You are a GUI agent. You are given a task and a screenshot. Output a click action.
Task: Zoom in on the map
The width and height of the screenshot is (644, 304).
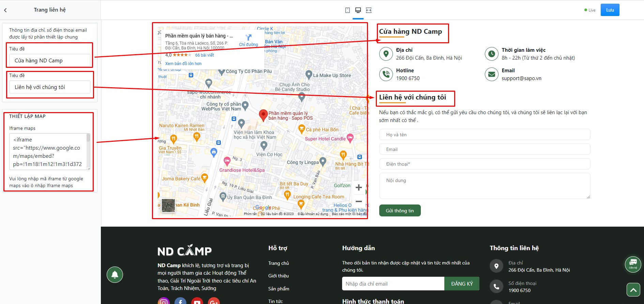[x=359, y=187]
